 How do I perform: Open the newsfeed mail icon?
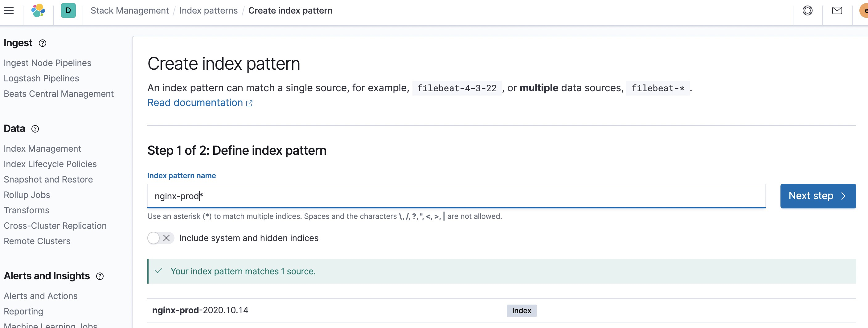[837, 11]
